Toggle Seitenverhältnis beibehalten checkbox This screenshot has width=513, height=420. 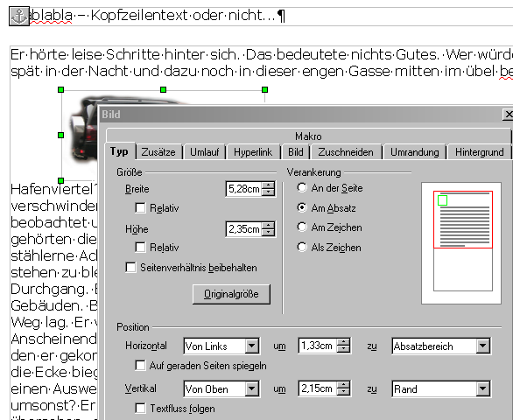click(x=130, y=267)
